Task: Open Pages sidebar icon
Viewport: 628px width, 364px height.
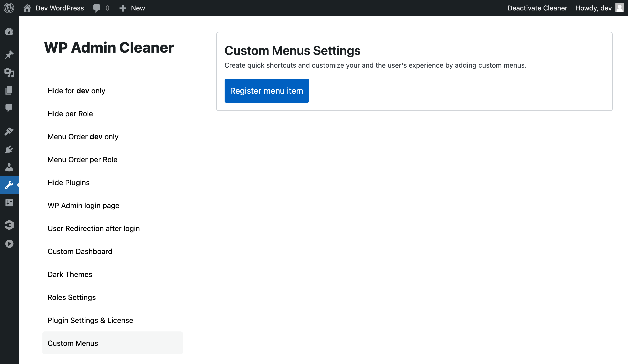Action: (9, 90)
